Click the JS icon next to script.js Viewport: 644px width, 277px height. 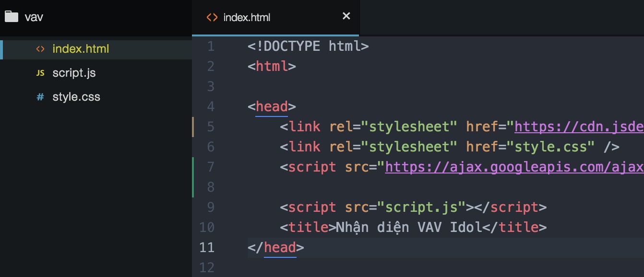pyautogui.click(x=41, y=73)
